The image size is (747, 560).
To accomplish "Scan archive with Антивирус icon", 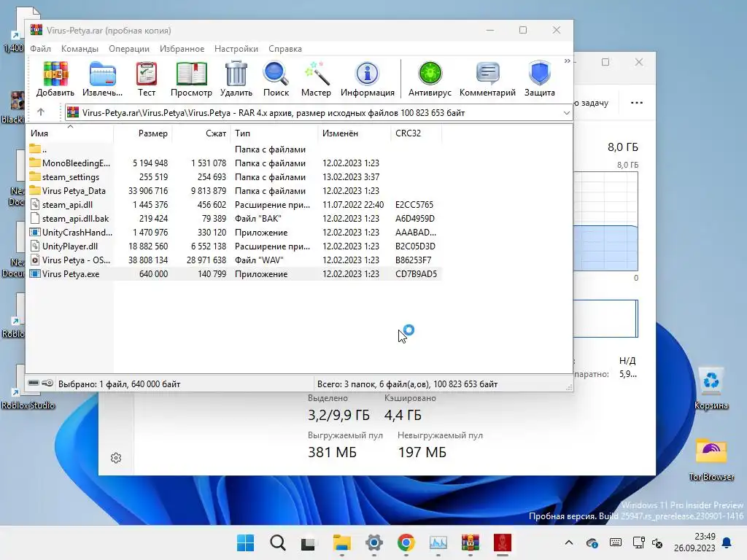I will coord(430,79).
